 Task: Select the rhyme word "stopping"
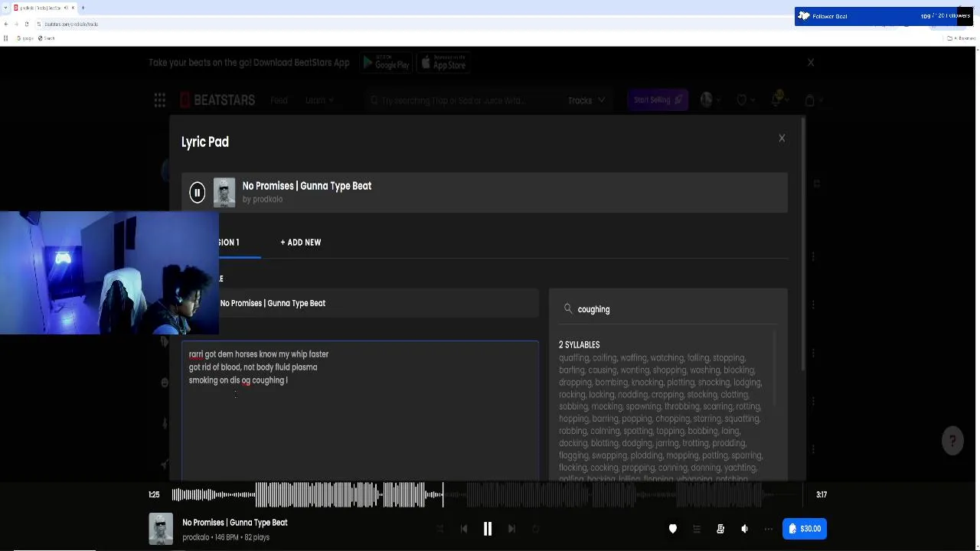[x=728, y=358]
